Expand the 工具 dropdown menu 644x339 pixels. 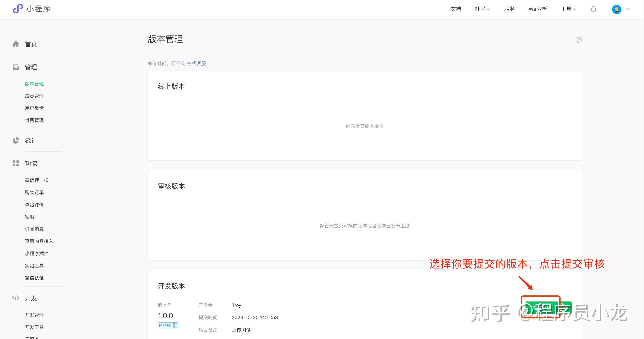click(568, 9)
